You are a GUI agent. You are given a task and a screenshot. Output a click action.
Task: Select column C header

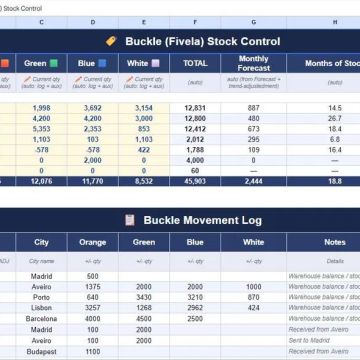tap(41, 22)
